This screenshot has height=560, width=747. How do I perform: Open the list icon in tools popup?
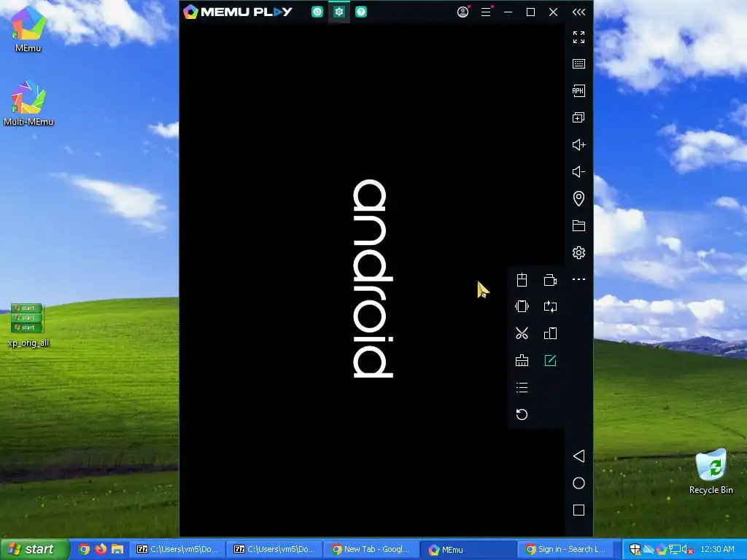[x=522, y=388]
